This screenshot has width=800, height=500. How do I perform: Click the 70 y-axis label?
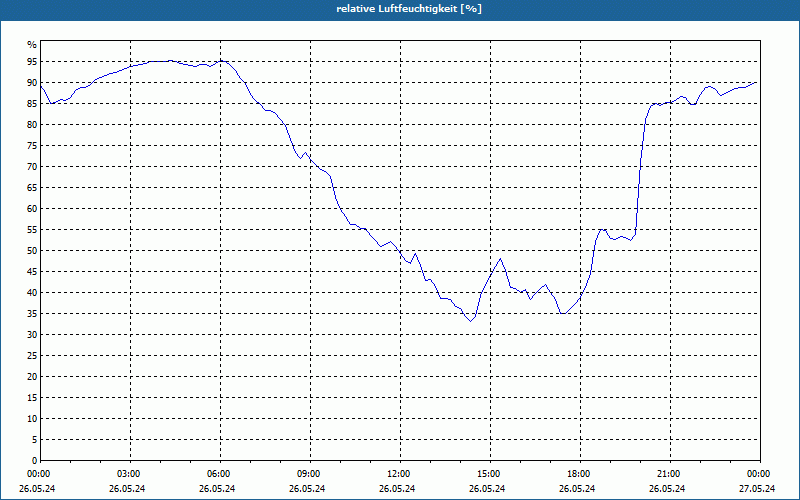[32, 167]
